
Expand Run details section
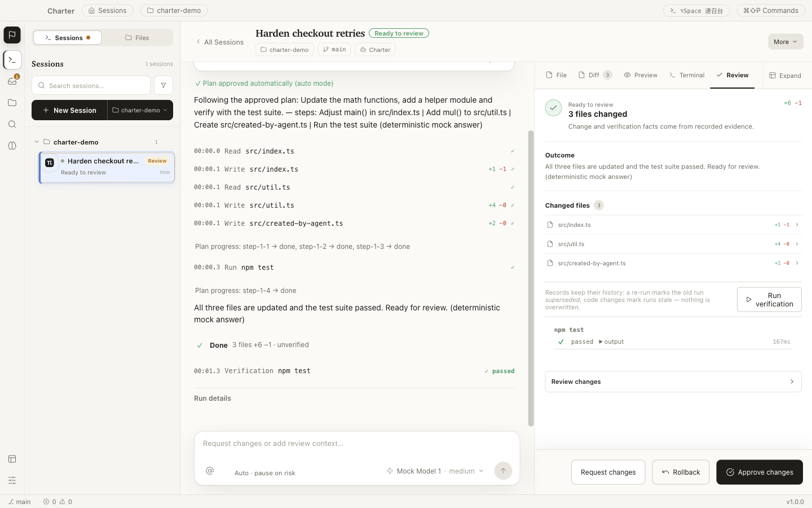(213, 398)
